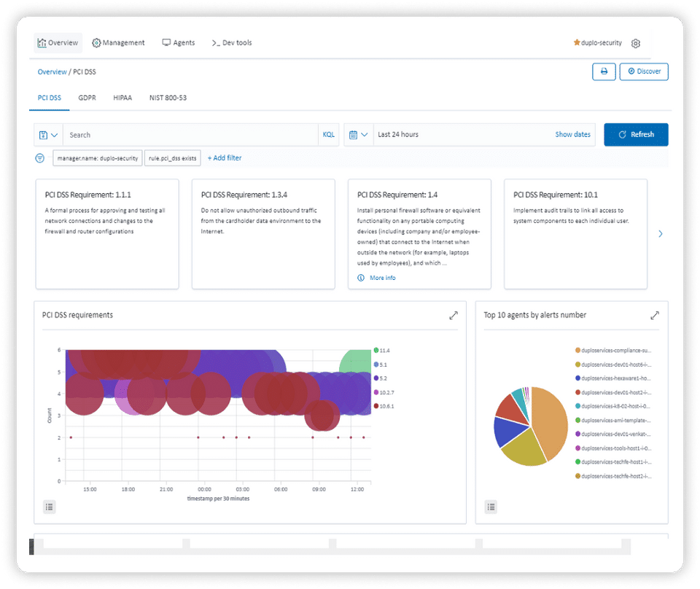Click legend color dot 11.4

click(376, 351)
